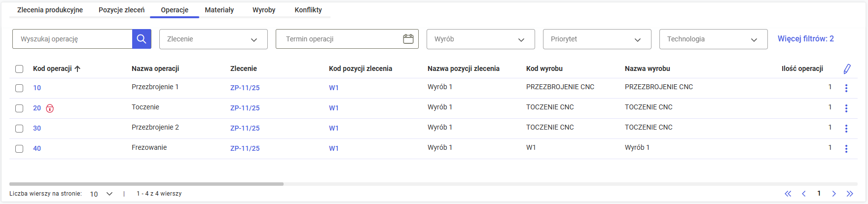868x204 pixels.
Task: Open the Konflikty tab
Action: (x=308, y=10)
